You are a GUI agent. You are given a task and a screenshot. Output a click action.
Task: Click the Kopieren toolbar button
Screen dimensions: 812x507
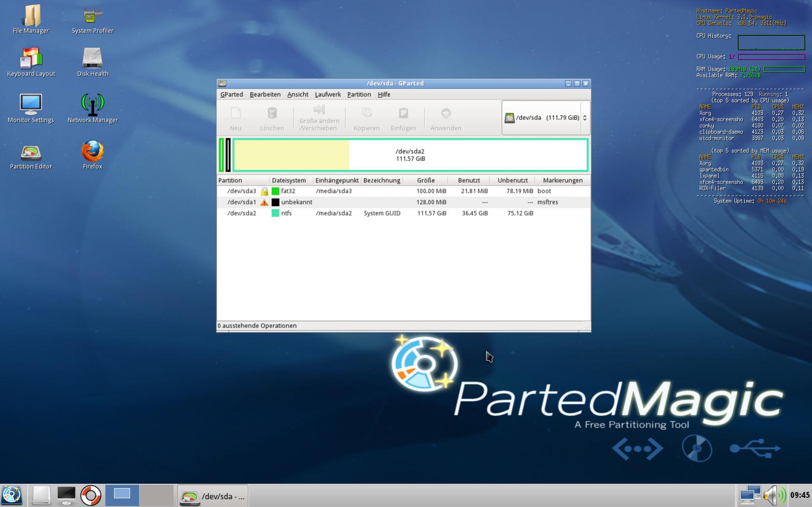tap(367, 118)
